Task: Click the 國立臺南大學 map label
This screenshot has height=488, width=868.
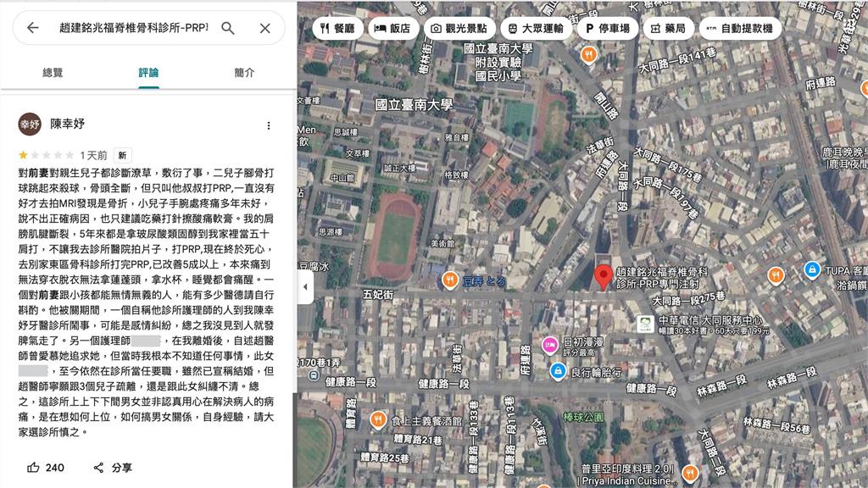Action: point(414,105)
